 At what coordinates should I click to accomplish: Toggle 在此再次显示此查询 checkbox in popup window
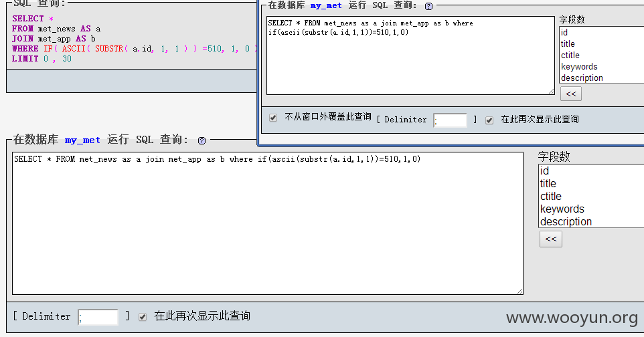[x=489, y=120]
